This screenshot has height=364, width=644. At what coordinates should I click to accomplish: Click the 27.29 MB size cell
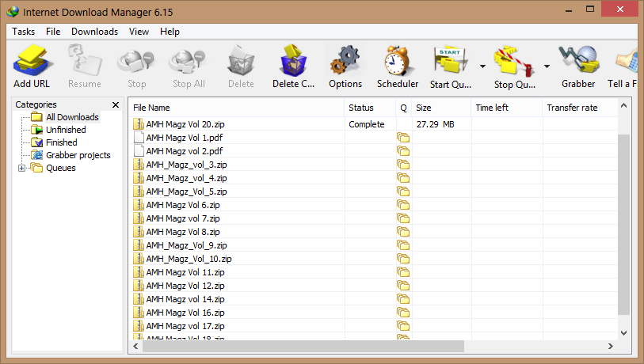(436, 124)
